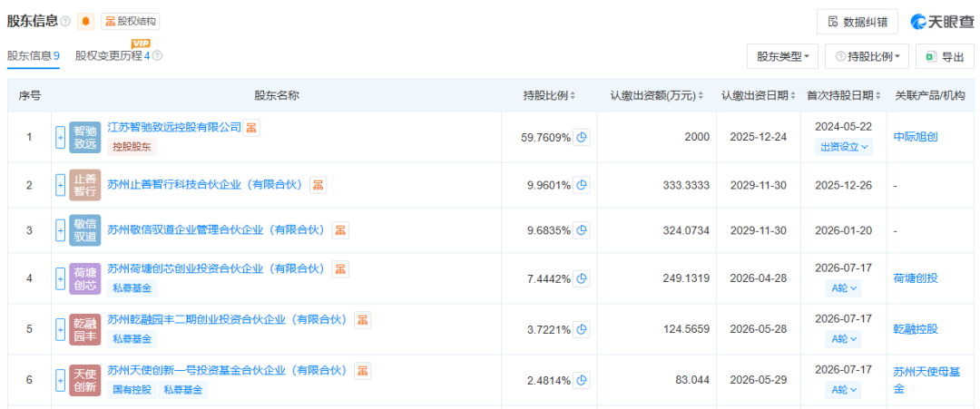Click the 导出 export button
Screen dimensions: 980x409
[945, 56]
